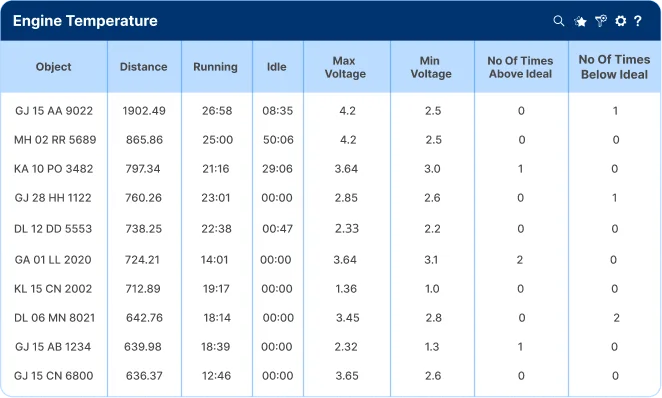Click the Min Voltage column header
Viewport: 662px width, 398px height.
tap(431, 67)
